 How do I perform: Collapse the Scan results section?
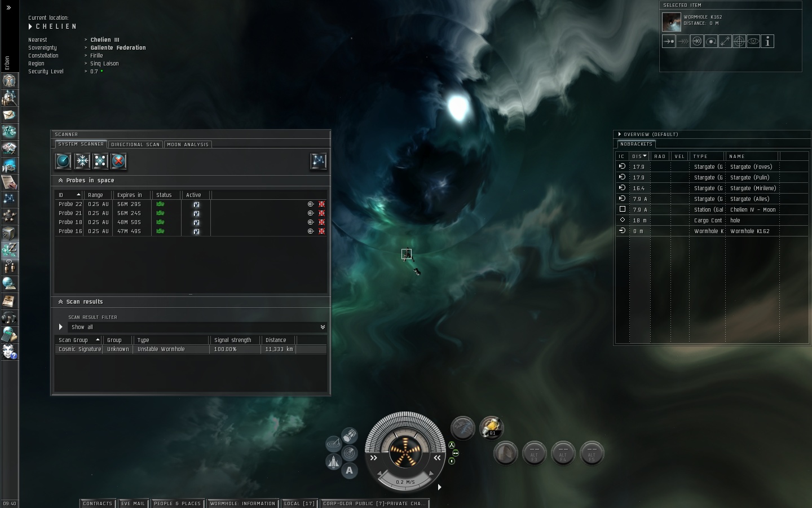[60, 302]
